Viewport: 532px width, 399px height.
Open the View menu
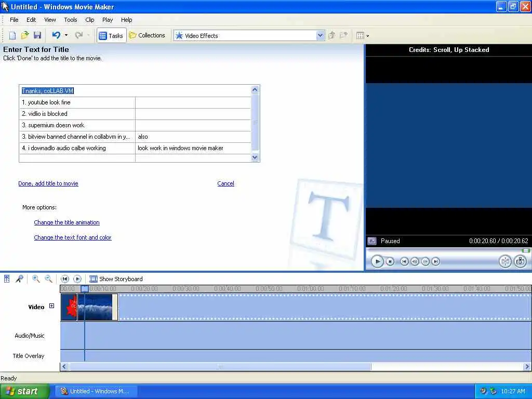click(x=50, y=20)
